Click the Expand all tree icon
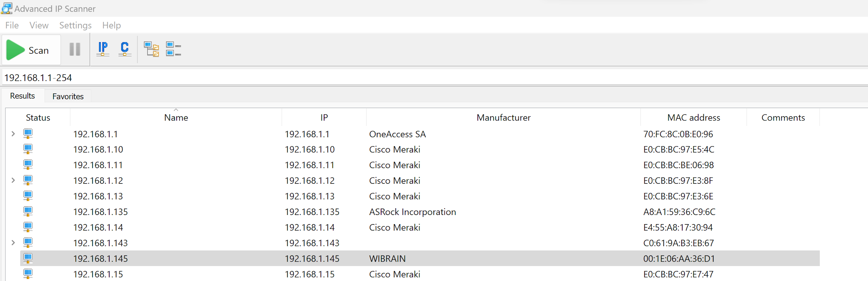 coord(151,49)
